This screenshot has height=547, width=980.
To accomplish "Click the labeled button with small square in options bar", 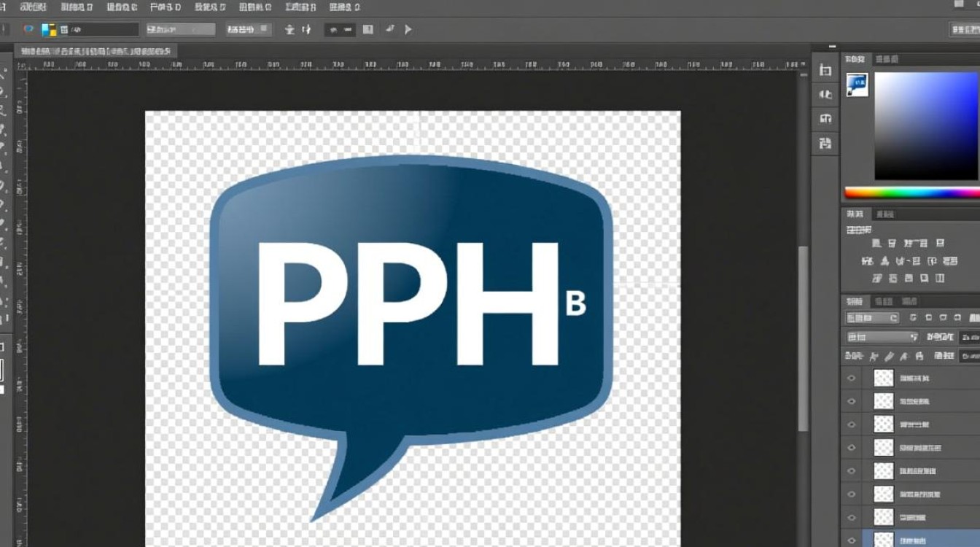I will pos(248,30).
